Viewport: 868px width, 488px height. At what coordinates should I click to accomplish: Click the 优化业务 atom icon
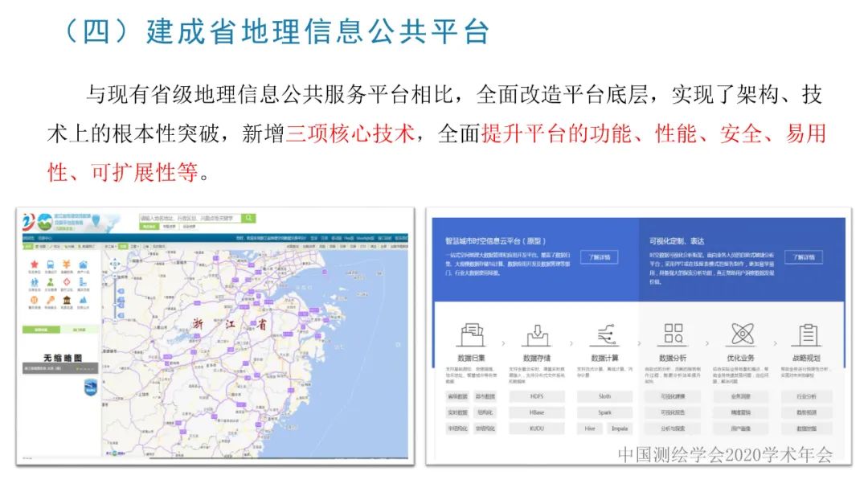click(x=743, y=333)
